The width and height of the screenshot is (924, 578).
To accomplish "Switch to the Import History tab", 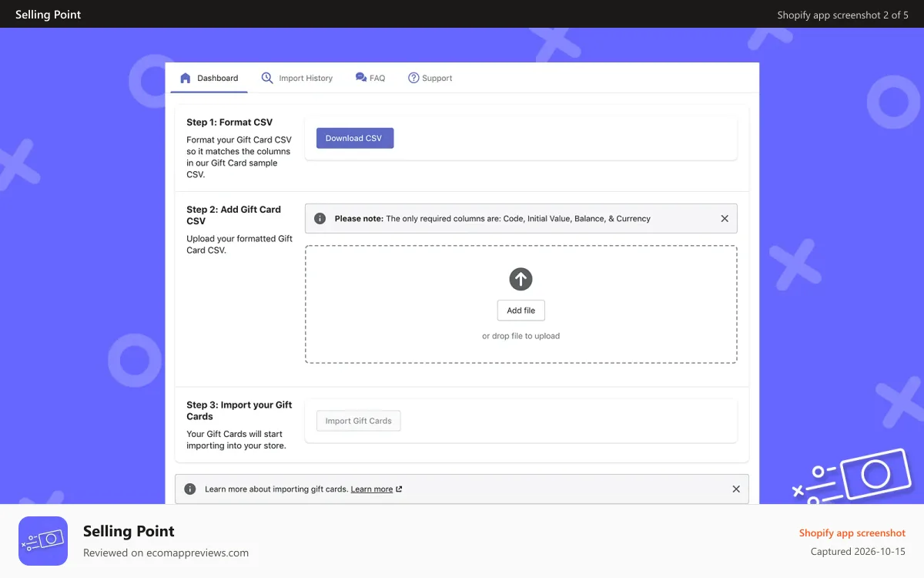I will tap(297, 78).
